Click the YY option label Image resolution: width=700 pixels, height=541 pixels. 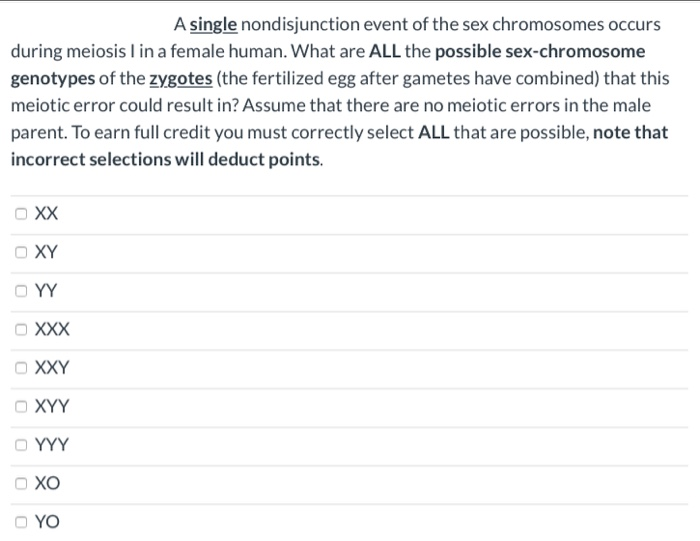click(x=46, y=291)
